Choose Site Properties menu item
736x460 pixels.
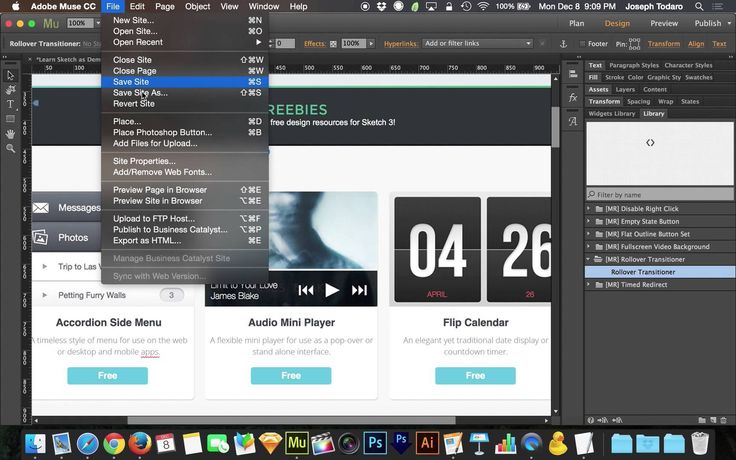pyautogui.click(x=185, y=161)
